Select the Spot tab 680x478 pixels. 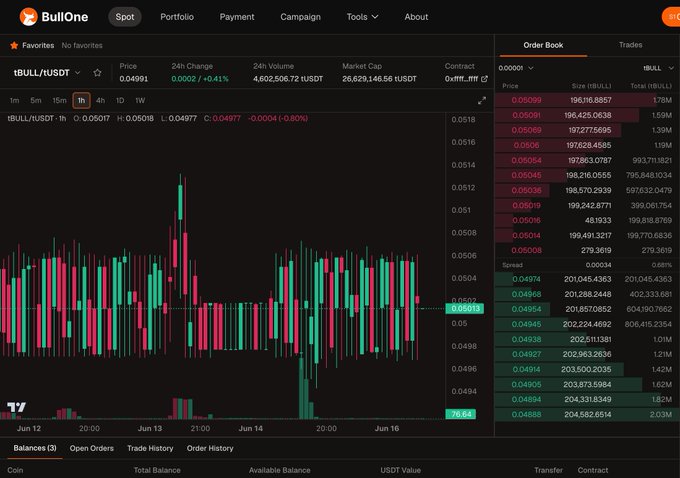pos(125,17)
